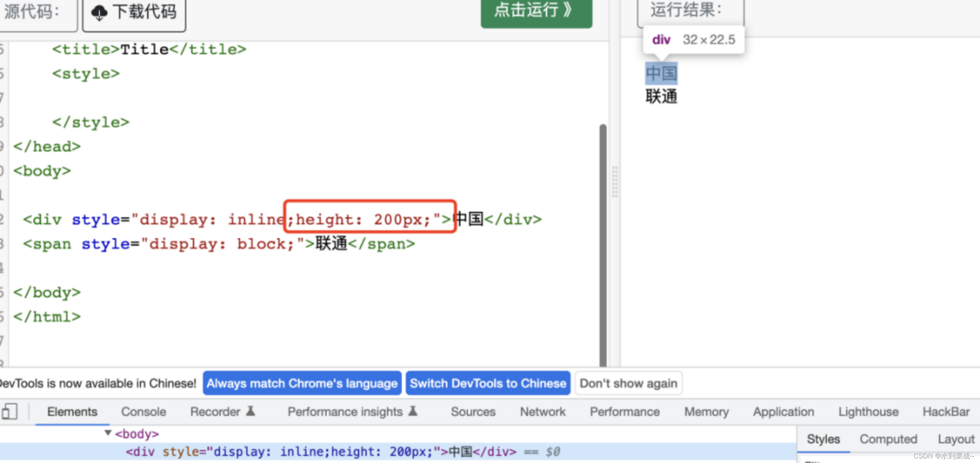Click the 联通 text in result pane
This screenshot has width=980, height=463.
pos(661,96)
